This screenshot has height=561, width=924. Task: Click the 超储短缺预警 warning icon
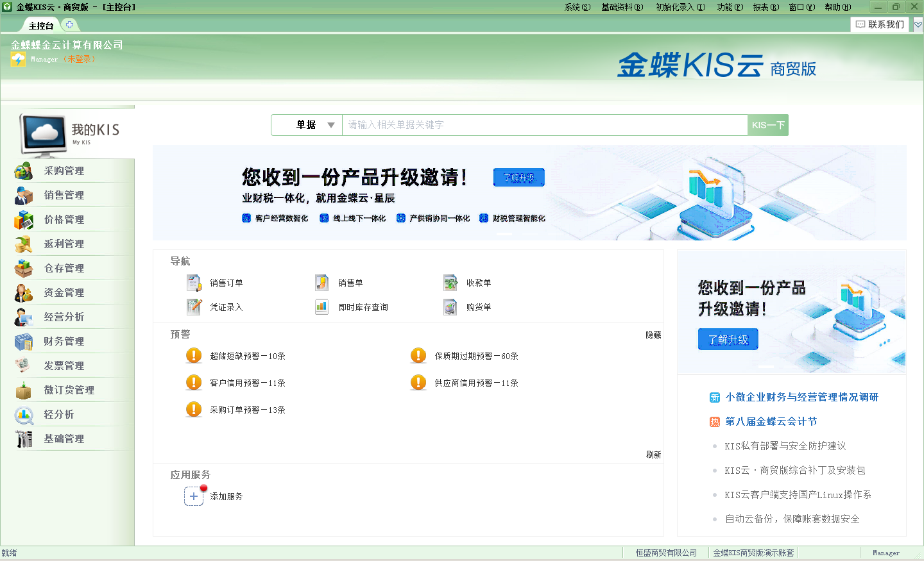tap(194, 355)
